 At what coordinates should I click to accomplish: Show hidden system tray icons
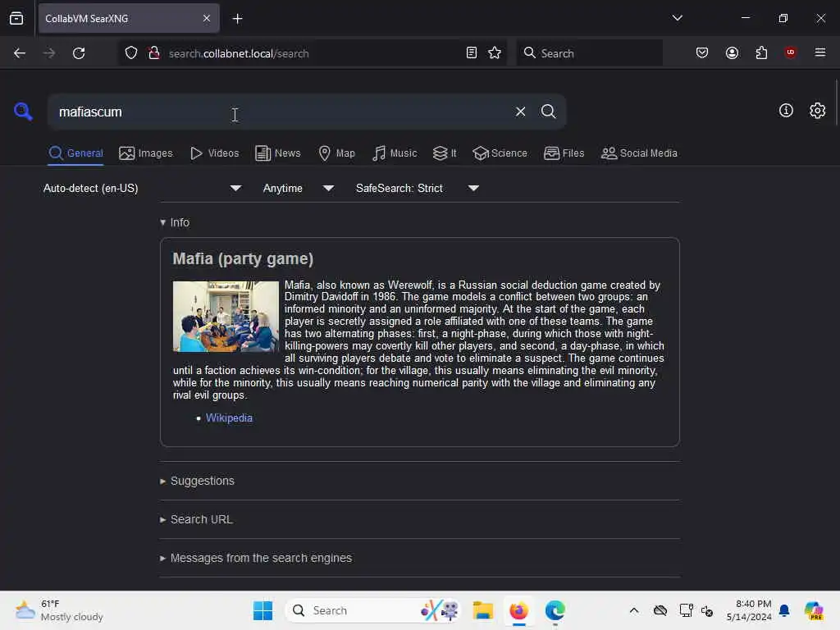634,610
